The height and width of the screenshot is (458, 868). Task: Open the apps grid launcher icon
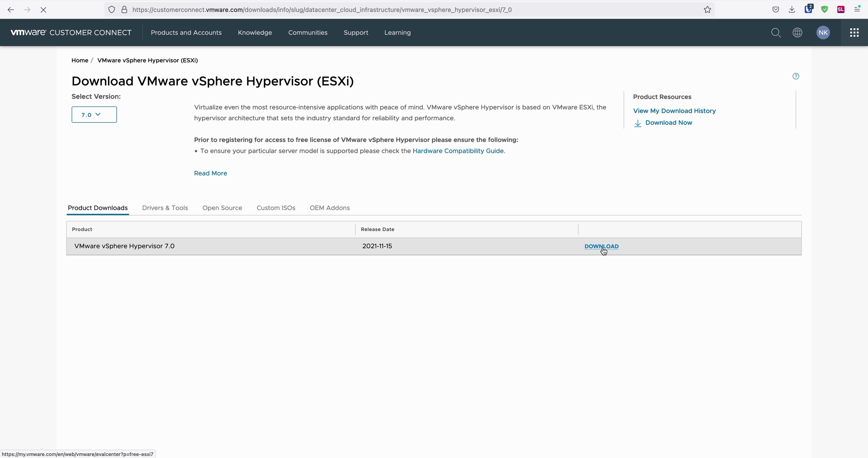point(854,33)
